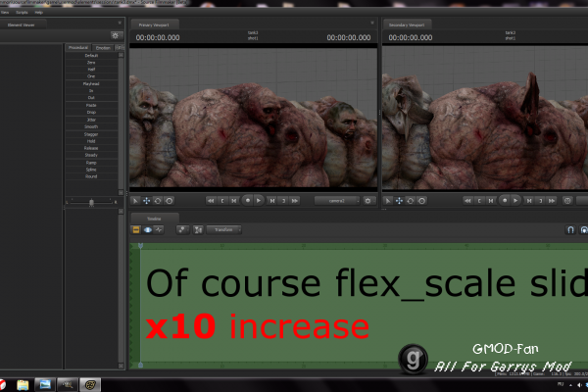Activate the screen rotate tool in Secondary Viewport
This screenshot has height=392, width=588.
pyautogui.click(x=421, y=201)
